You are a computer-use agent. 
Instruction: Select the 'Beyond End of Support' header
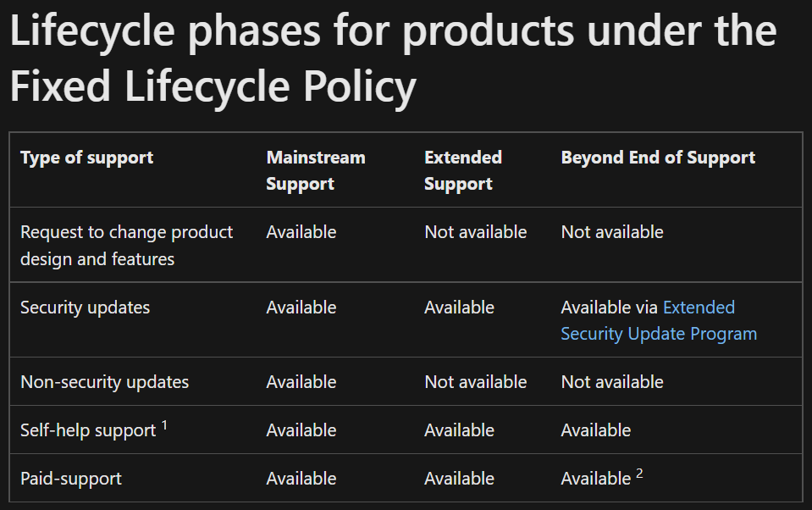[658, 158]
